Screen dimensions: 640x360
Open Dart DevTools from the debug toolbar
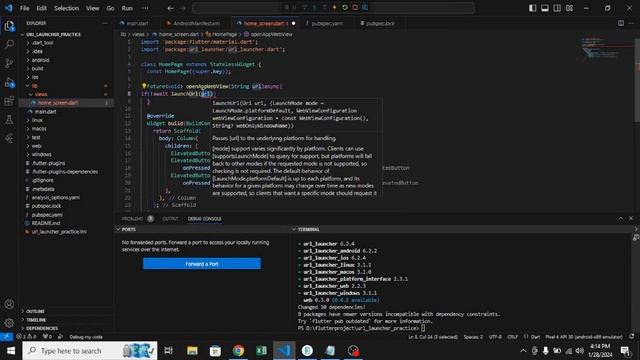click(x=365, y=7)
